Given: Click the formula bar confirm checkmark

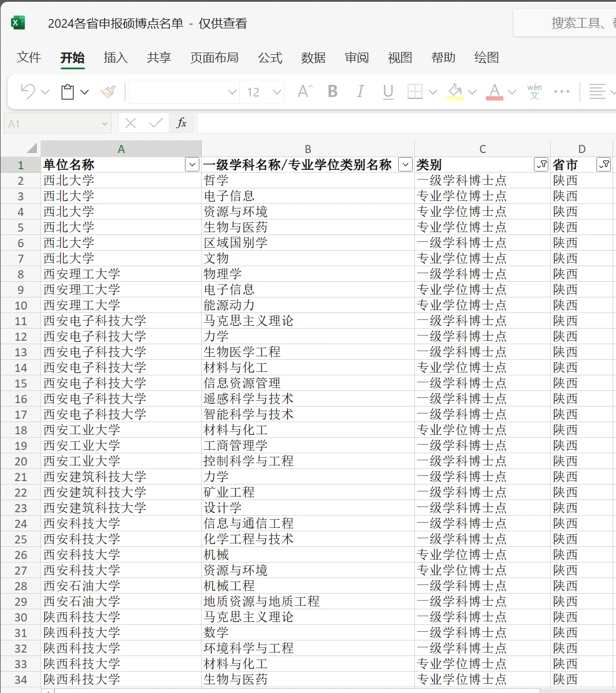Looking at the screenshot, I should (x=155, y=123).
